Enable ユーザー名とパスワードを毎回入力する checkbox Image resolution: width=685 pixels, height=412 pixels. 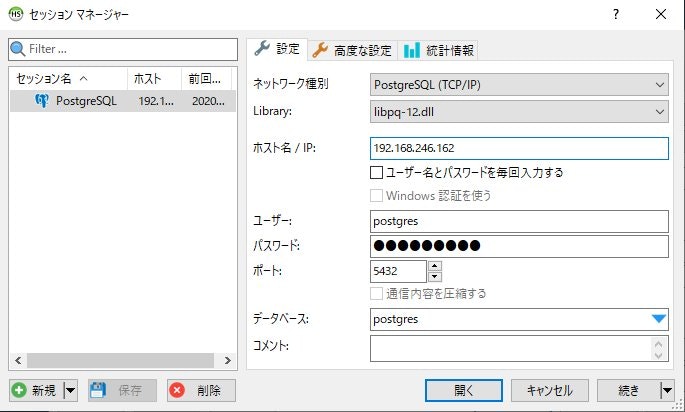[x=376, y=173]
